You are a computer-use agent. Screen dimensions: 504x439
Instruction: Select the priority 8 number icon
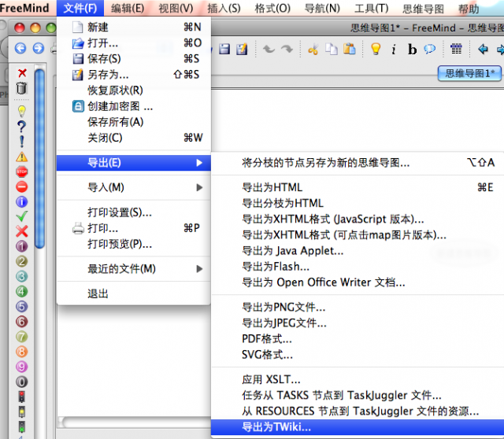click(21, 352)
